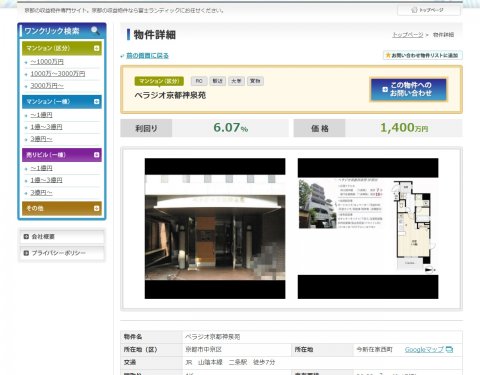Viewport: 480px width, 375px height.
Task: Click この物件へのお問い合わせ button
Action: tap(408, 89)
